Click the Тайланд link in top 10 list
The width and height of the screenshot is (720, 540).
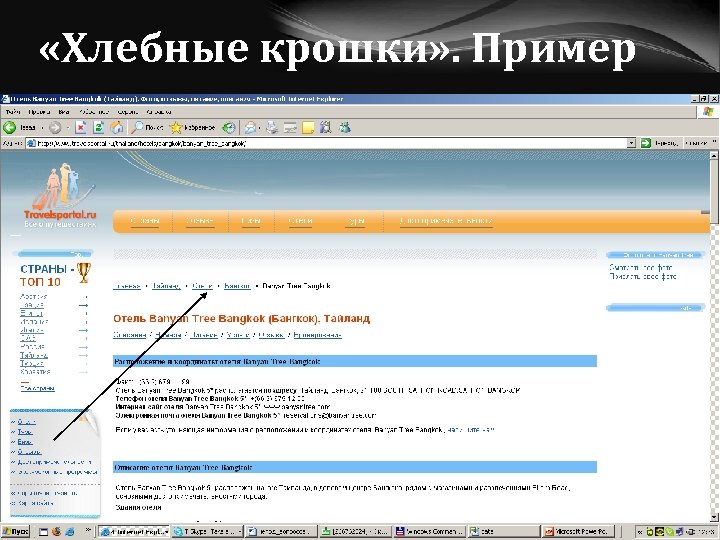coord(34,355)
